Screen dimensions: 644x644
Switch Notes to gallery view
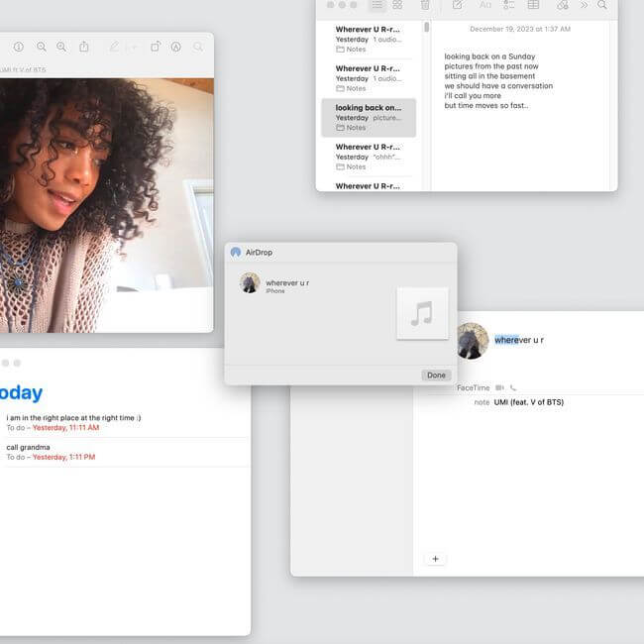tap(397, 5)
